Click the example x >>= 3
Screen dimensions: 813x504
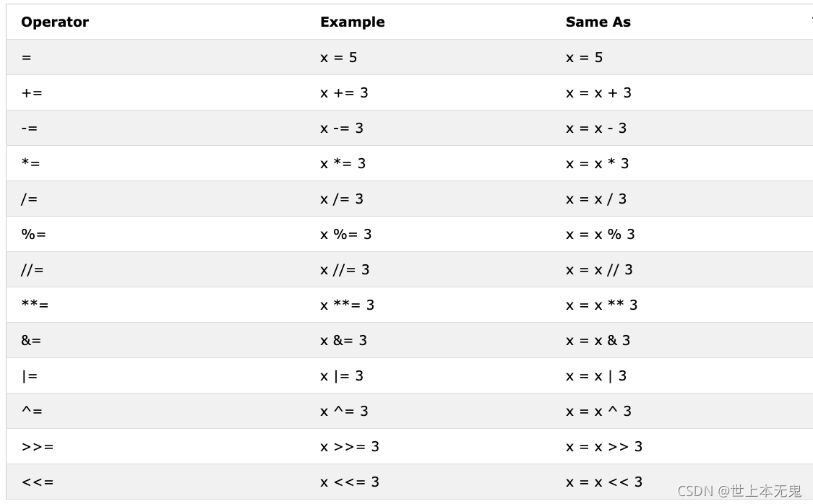pos(350,446)
